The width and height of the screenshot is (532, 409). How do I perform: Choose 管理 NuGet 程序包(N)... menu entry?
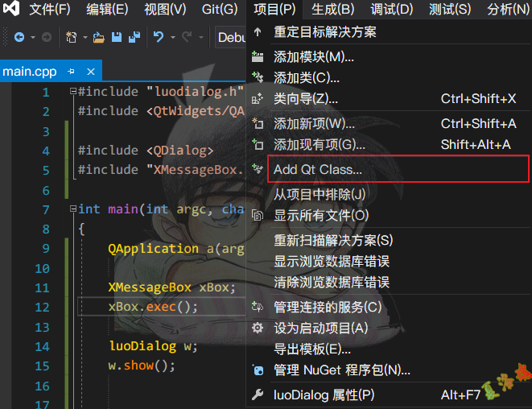tap(389, 370)
